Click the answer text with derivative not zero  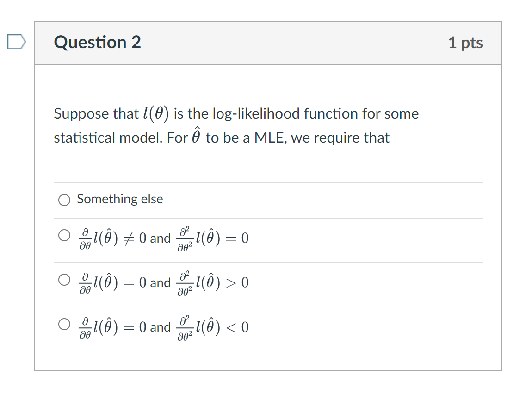(162, 238)
